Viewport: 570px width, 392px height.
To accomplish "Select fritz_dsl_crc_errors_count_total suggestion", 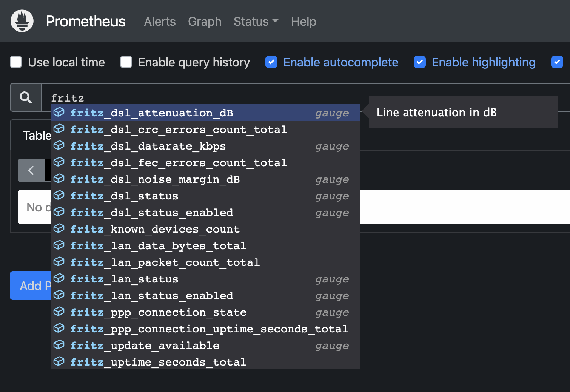I will pyautogui.click(x=205, y=129).
